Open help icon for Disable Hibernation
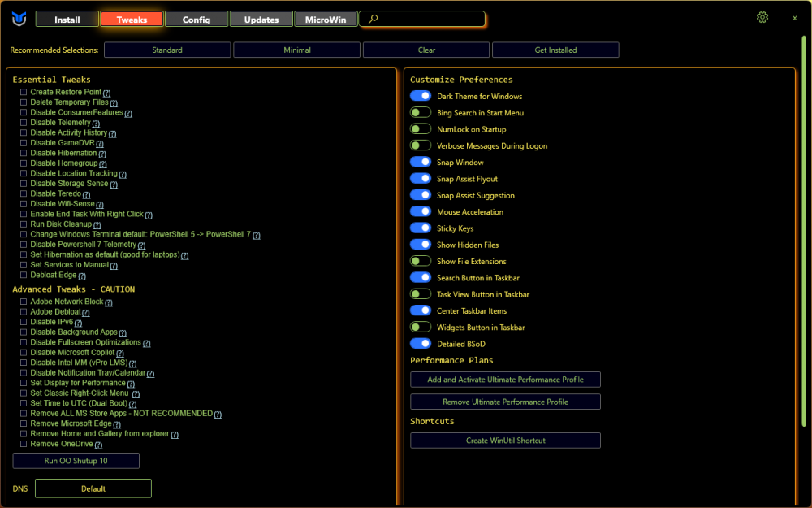Screen dimensions: 812x508 [102, 154]
